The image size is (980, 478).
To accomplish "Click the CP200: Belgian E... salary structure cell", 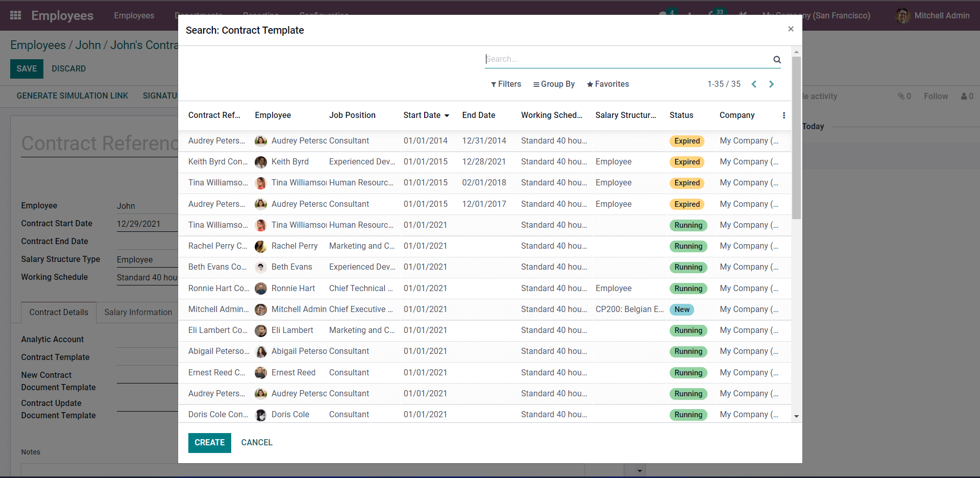I will 630,309.
